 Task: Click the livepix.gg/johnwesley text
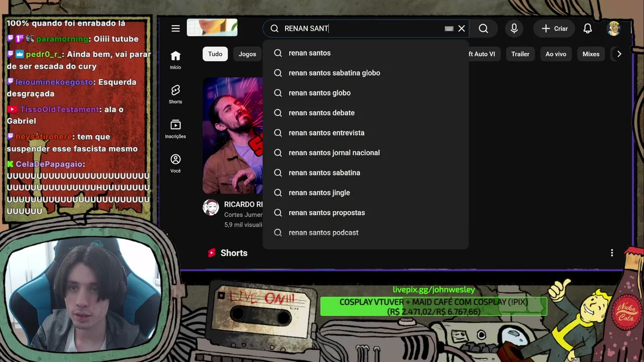coord(434,290)
